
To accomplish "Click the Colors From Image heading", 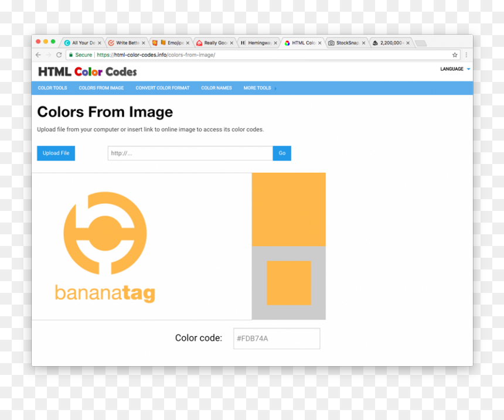I will [105, 112].
